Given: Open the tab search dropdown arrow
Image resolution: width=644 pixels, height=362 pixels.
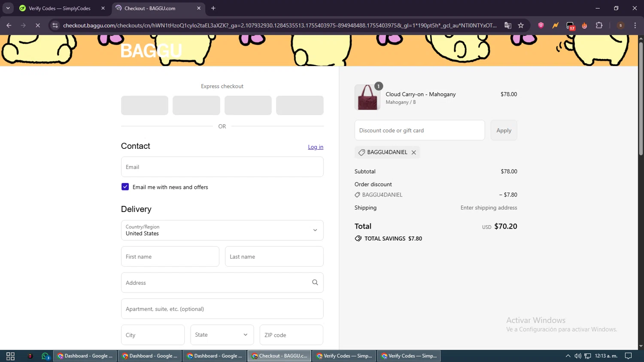Looking at the screenshot, I should (x=8, y=8).
